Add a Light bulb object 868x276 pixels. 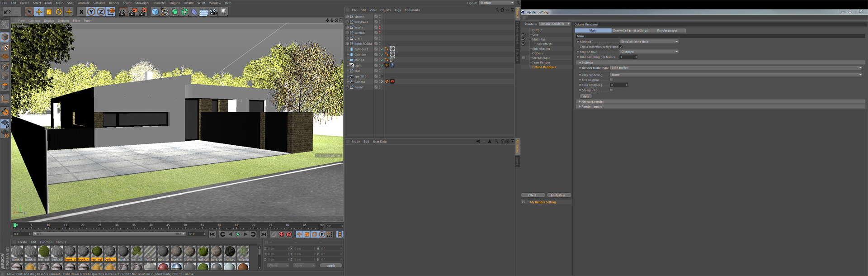(223, 12)
